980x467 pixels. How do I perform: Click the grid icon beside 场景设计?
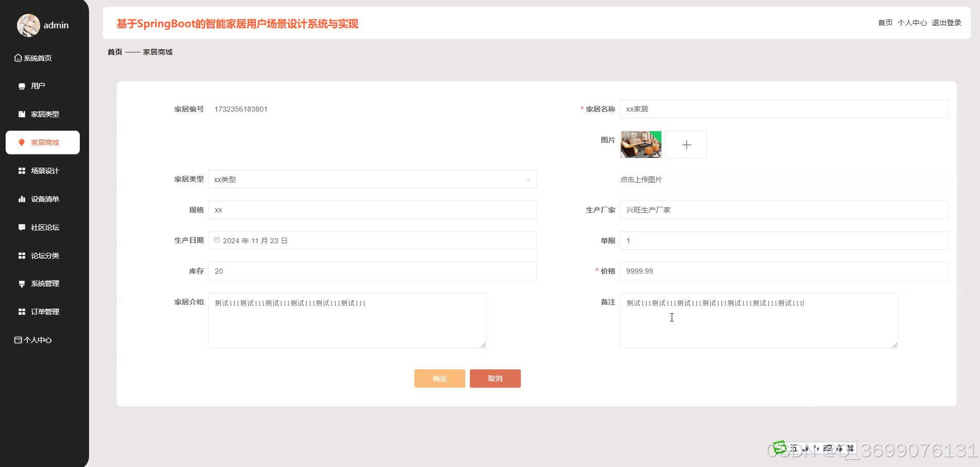(22, 171)
